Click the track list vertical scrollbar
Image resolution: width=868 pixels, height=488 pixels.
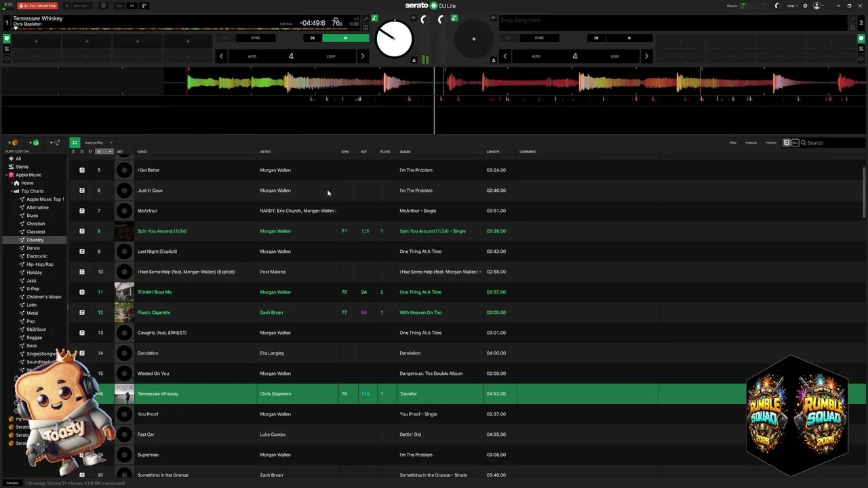pyautogui.click(x=864, y=193)
